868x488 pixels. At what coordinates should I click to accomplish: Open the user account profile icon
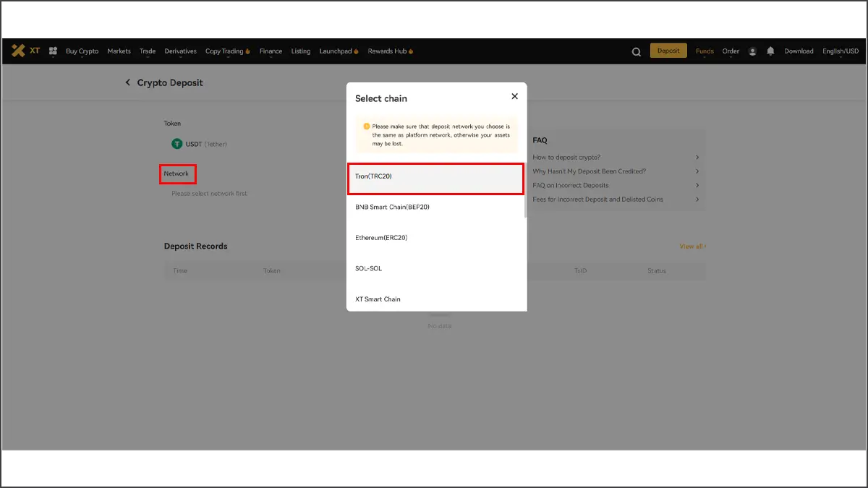pyautogui.click(x=753, y=51)
